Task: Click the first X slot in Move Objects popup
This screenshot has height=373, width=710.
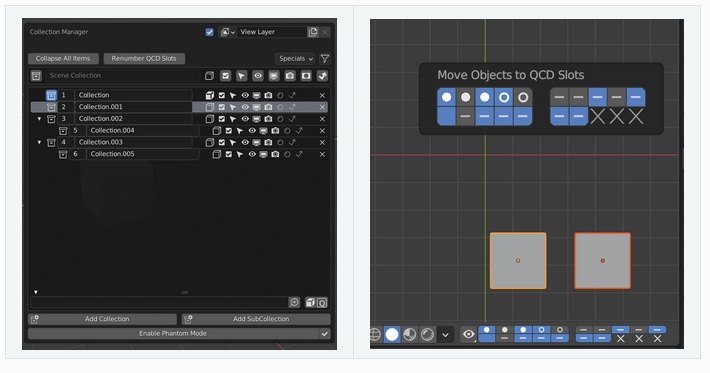Action: click(598, 117)
